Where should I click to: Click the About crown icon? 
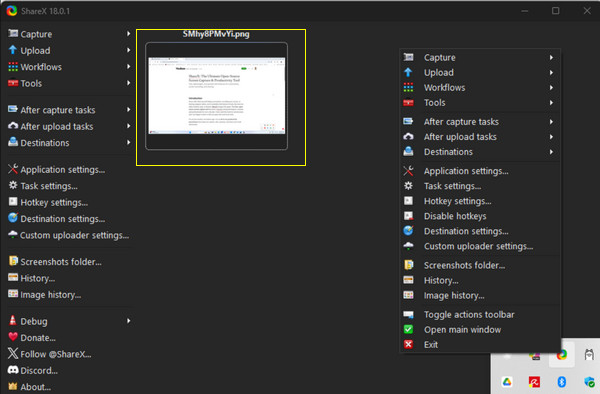point(13,386)
